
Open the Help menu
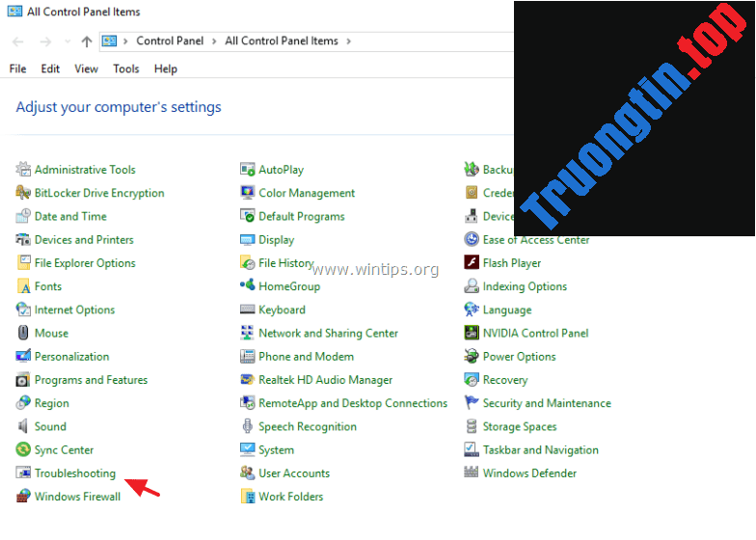point(166,69)
